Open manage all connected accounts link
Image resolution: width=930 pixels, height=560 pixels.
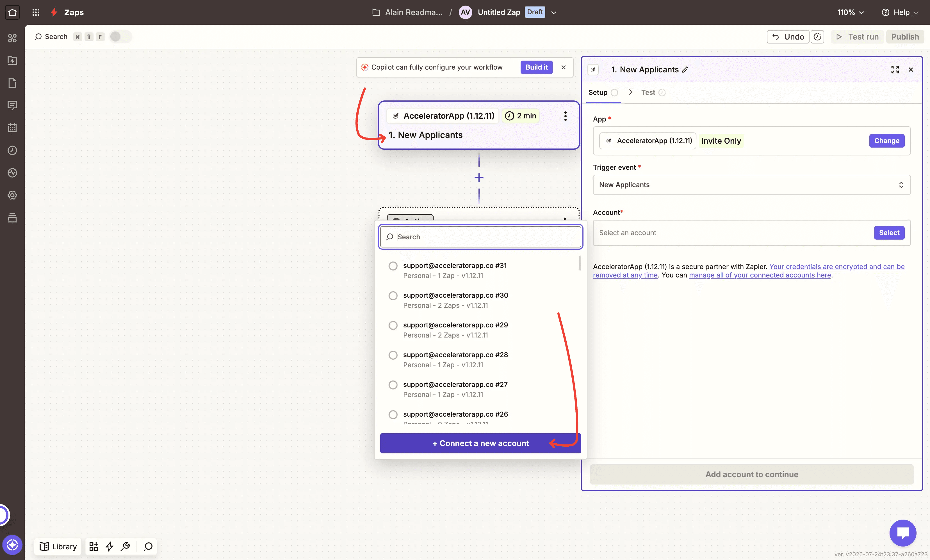coord(760,275)
